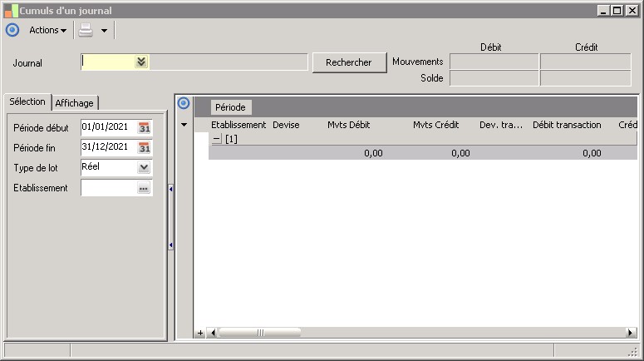Collapse the [1] group row
This screenshot has width=644, height=361.
coord(217,139)
